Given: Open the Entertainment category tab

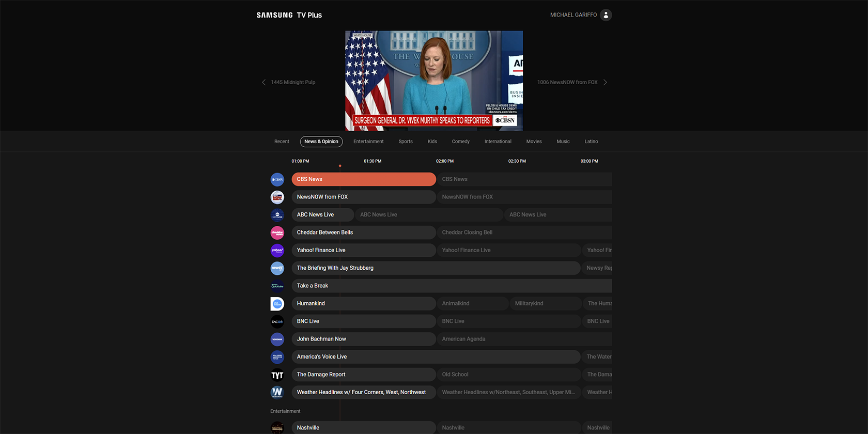Looking at the screenshot, I should pos(368,142).
